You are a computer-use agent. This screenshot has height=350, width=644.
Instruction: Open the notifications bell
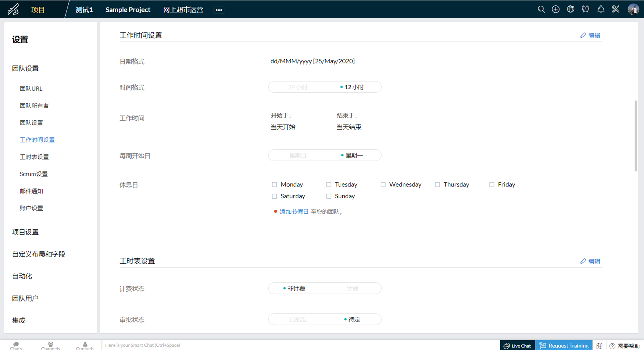coord(601,9)
